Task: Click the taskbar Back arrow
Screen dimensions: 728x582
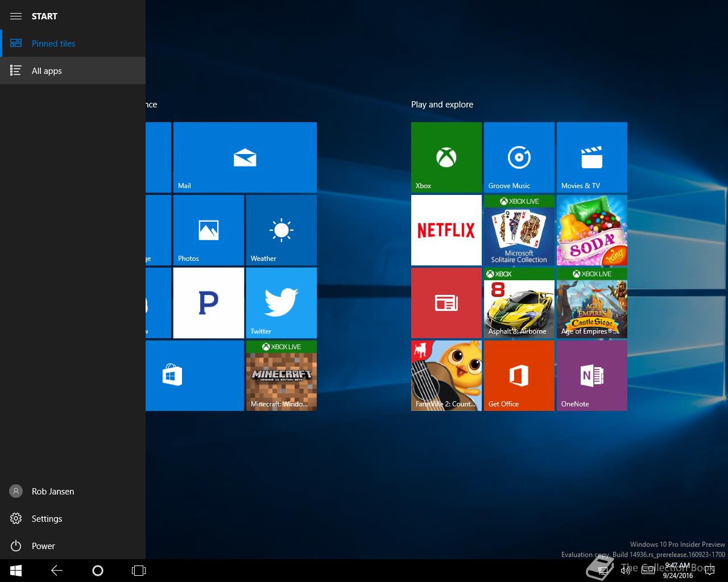Action: click(57, 570)
